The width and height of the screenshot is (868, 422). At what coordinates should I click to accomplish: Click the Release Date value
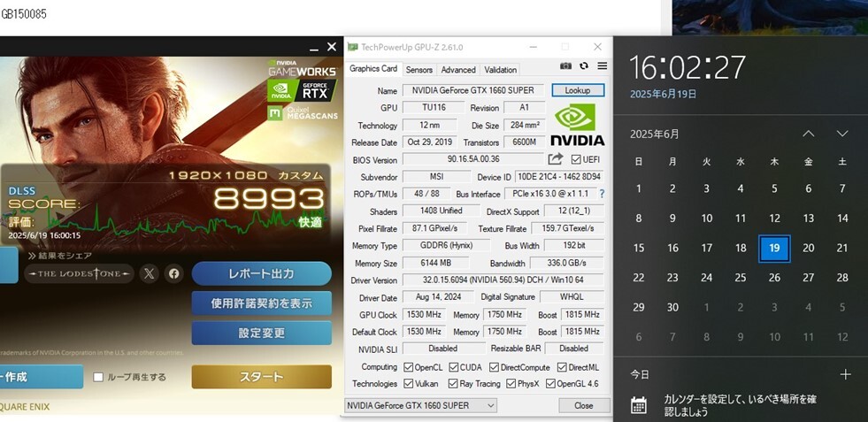point(429,142)
